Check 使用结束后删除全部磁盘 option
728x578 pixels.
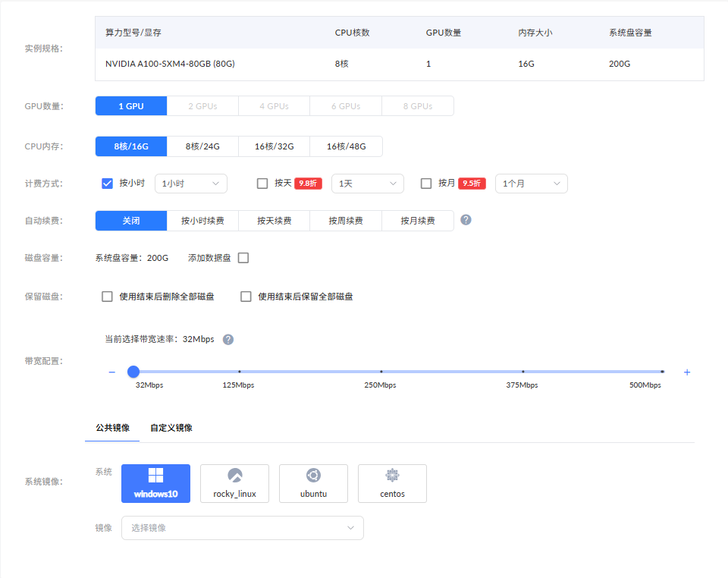pyautogui.click(x=107, y=296)
